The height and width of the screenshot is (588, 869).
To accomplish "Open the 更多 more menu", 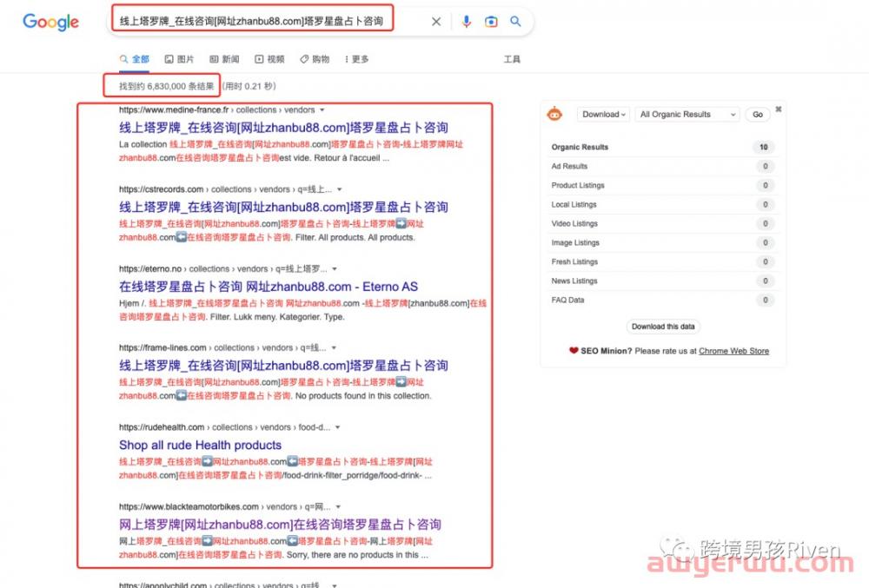I will click(356, 59).
